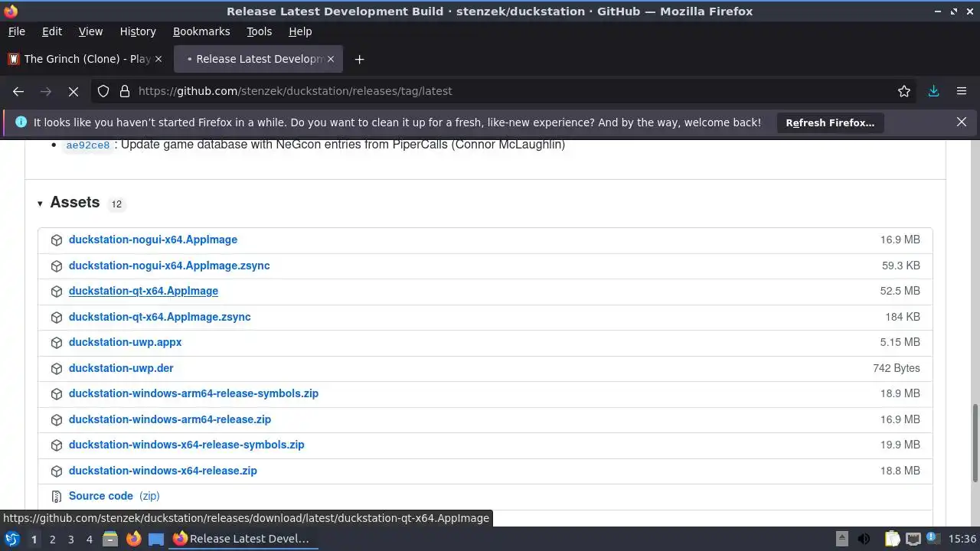980x551 pixels.
Task: Close the Release Latest Development tab
Action: pos(332,59)
